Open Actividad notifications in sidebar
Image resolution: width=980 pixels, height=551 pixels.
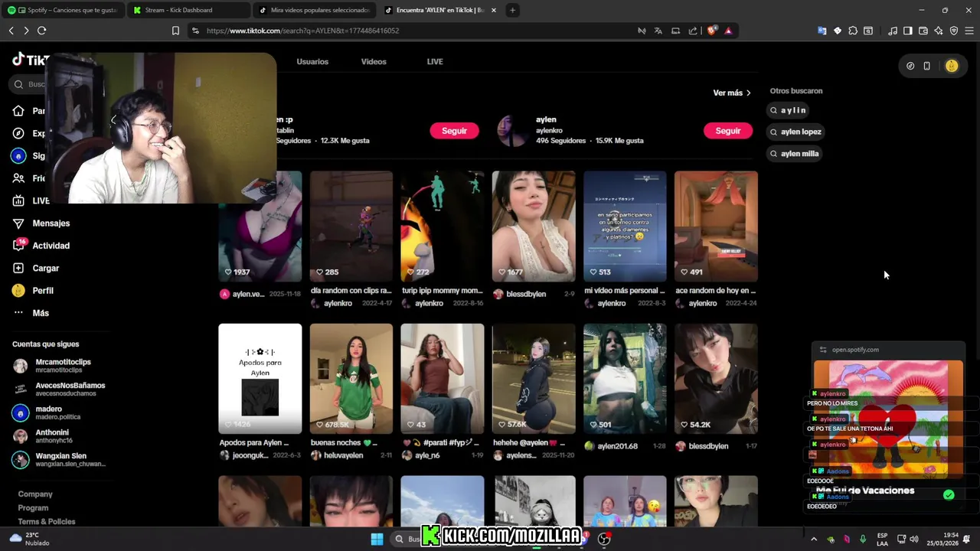pos(41,246)
